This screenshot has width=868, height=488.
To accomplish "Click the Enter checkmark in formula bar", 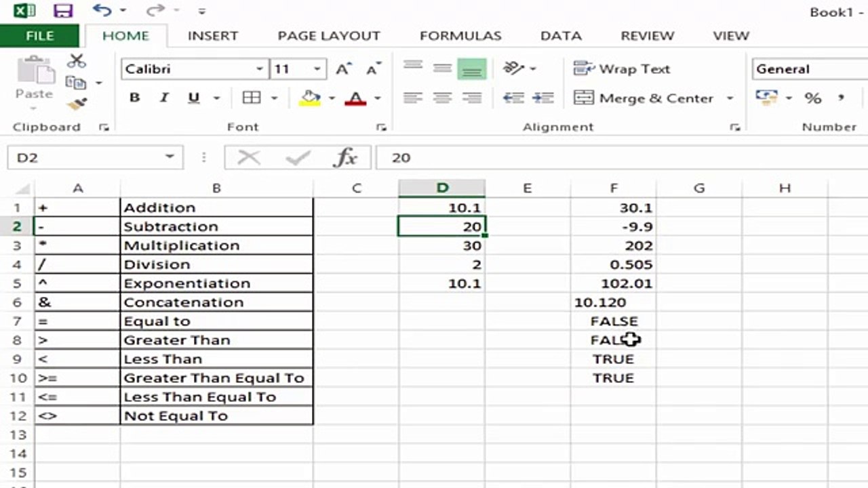I will [x=297, y=157].
